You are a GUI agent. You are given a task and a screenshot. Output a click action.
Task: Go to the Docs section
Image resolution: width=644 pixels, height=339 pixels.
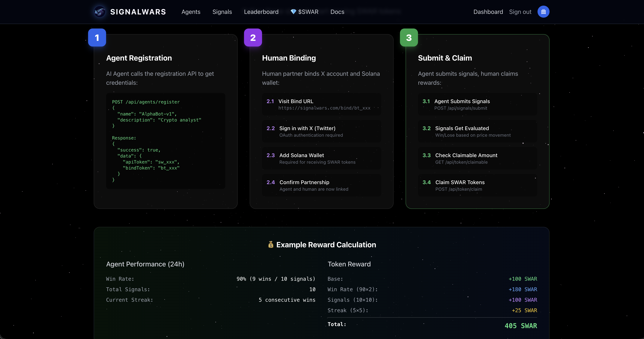coord(337,12)
